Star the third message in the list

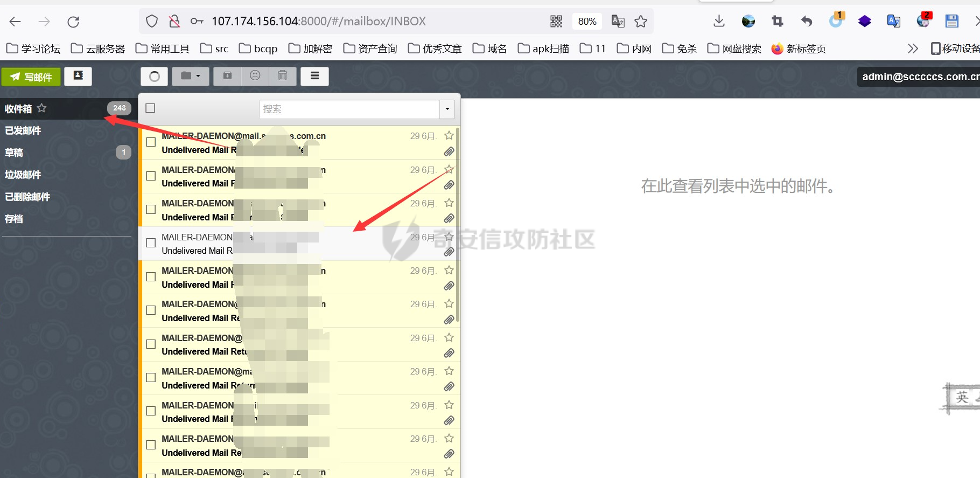tap(449, 203)
